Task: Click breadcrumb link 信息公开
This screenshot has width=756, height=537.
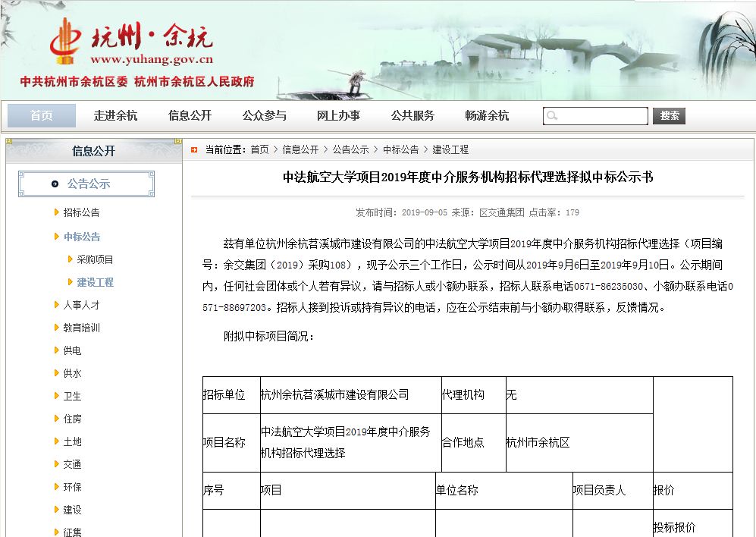Action: (x=300, y=150)
